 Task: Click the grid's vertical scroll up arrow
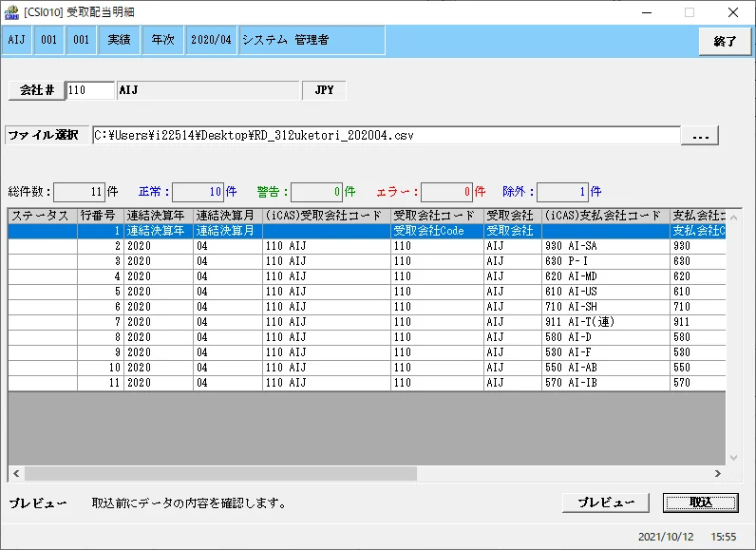(733, 218)
